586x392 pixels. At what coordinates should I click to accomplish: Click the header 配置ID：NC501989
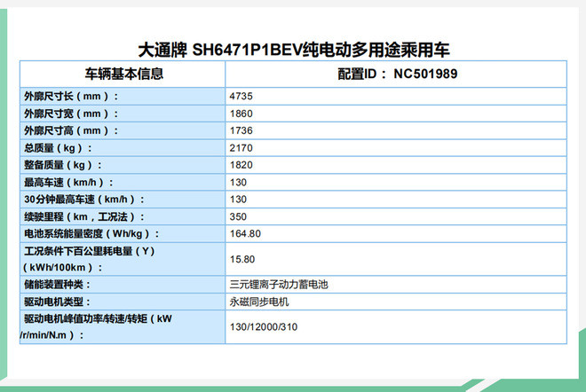coord(397,74)
